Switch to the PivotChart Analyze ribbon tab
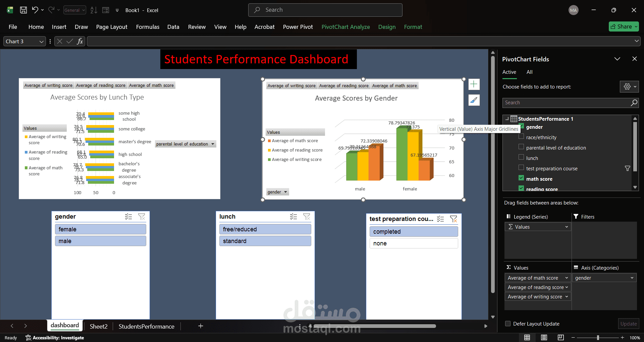This screenshot has width=644, height=342. coord(345,27)
